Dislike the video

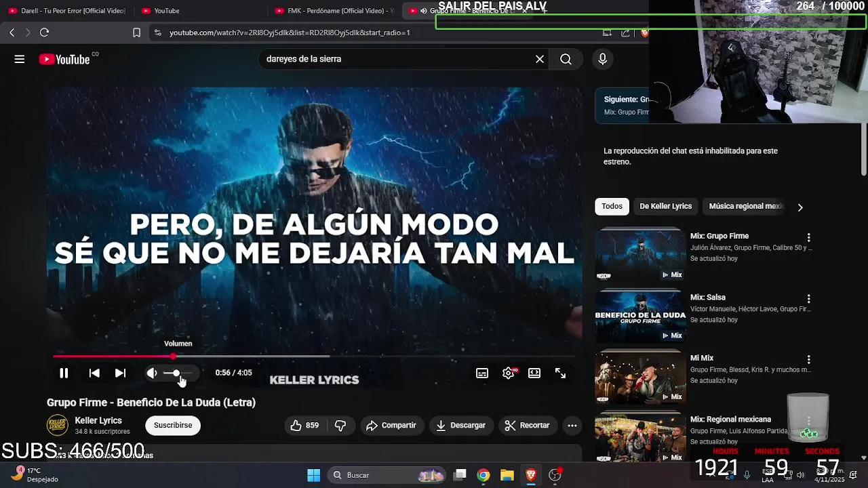coord(341,426)
